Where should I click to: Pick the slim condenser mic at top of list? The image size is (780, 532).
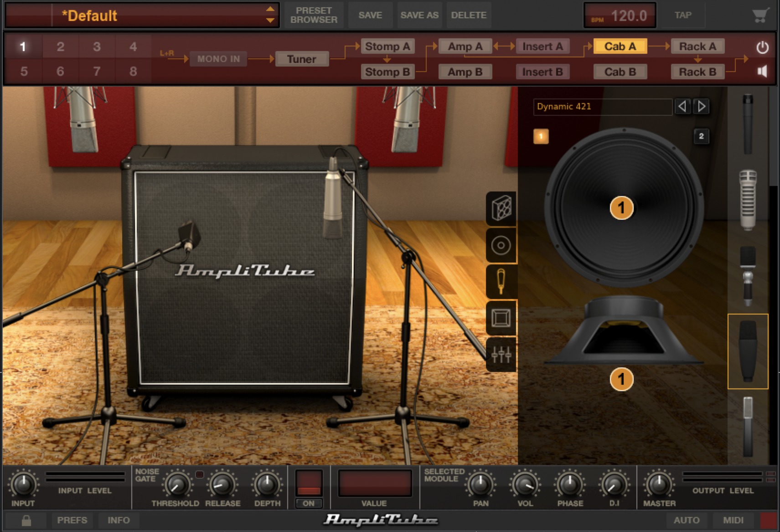(748, 123)
